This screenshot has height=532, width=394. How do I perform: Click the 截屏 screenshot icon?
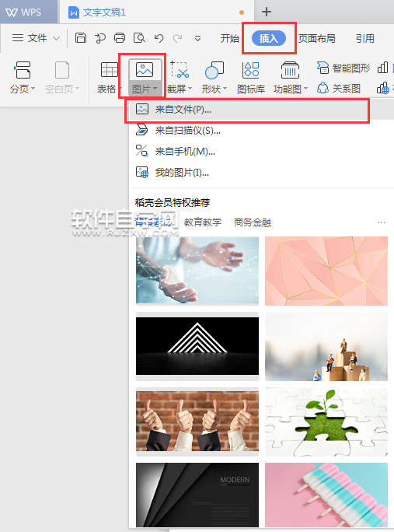[x=179, y=70]
